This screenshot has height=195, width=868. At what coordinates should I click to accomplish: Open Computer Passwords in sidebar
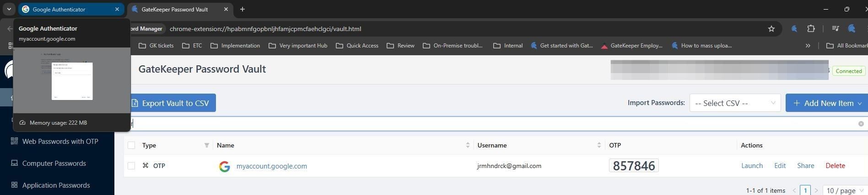click(54, 163)
